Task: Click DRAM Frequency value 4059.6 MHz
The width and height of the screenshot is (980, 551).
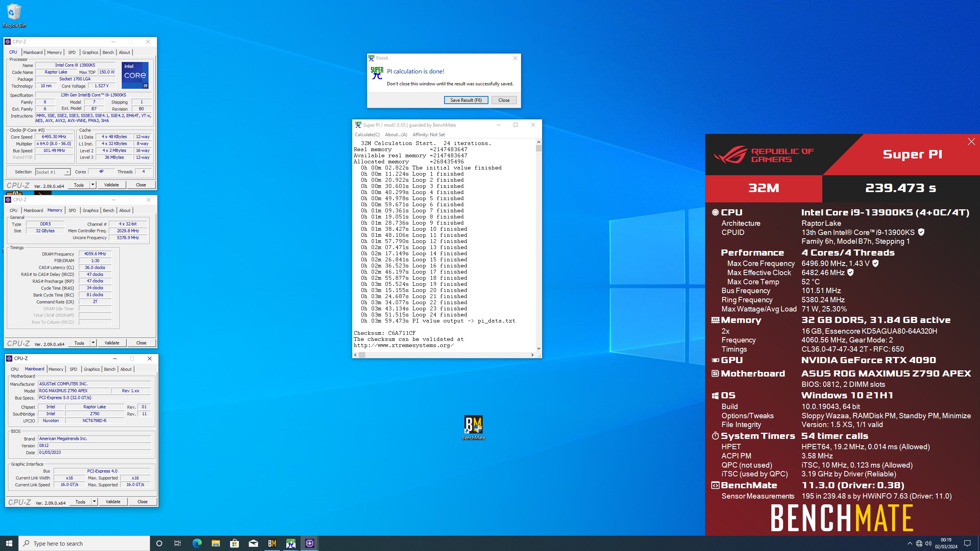Action: tap(95, 254)
